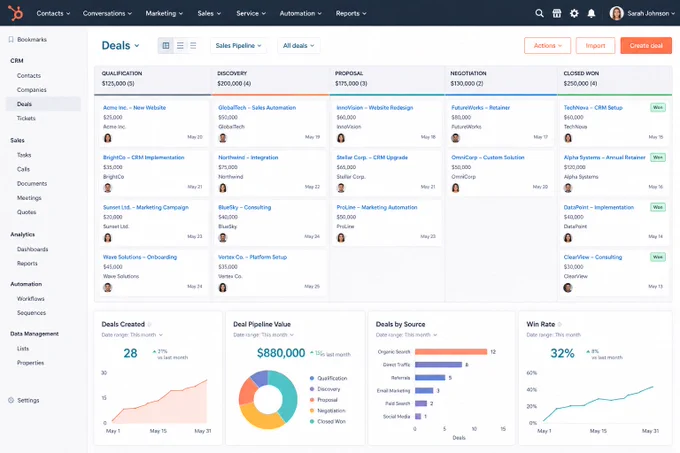Change Deals Created date range dropdown
The height and width of the screenshot is (453, 680).
132,335
